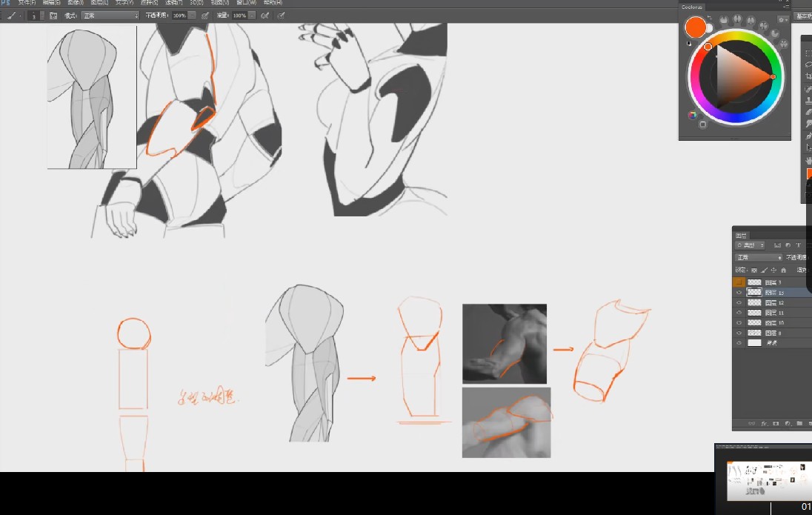812x515 pixels.
Task: Toggle the brush panel icon in options bar
Action: pyautogui.click(x=53, y=16)
